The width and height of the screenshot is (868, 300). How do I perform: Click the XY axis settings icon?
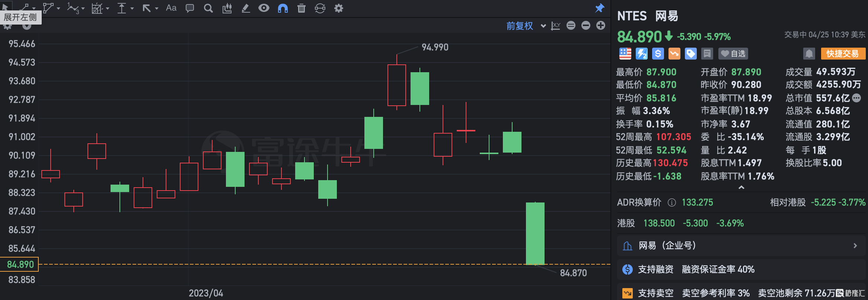[556, 26]
